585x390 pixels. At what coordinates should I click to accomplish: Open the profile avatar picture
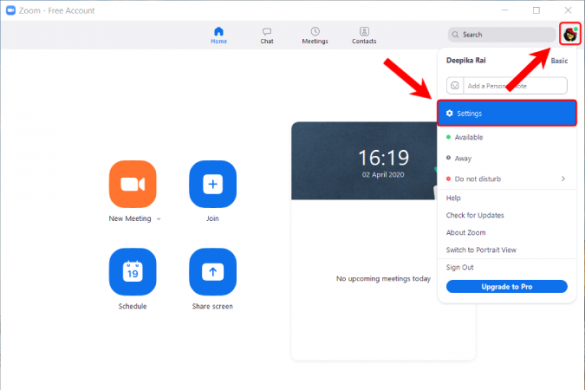click(x=570, y=34)
